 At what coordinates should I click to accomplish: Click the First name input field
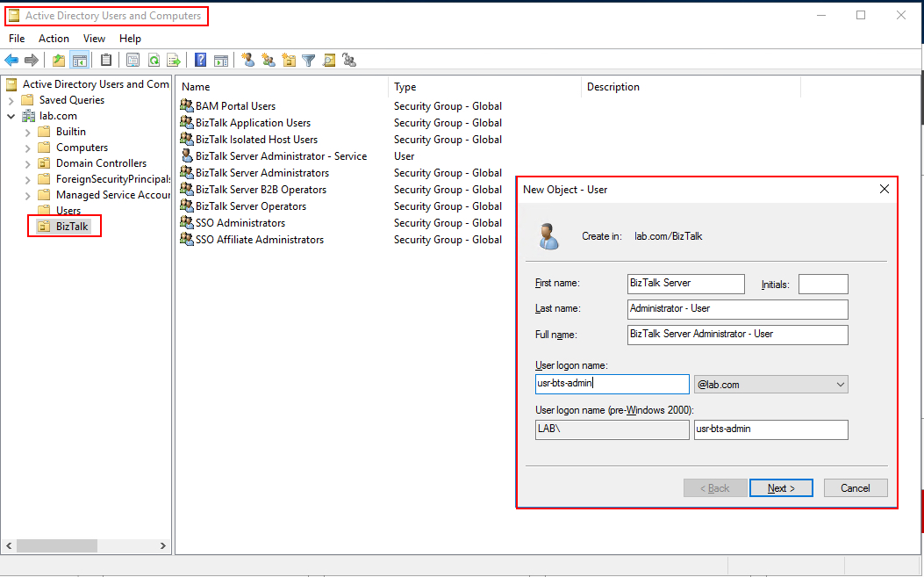pos(686,283)
